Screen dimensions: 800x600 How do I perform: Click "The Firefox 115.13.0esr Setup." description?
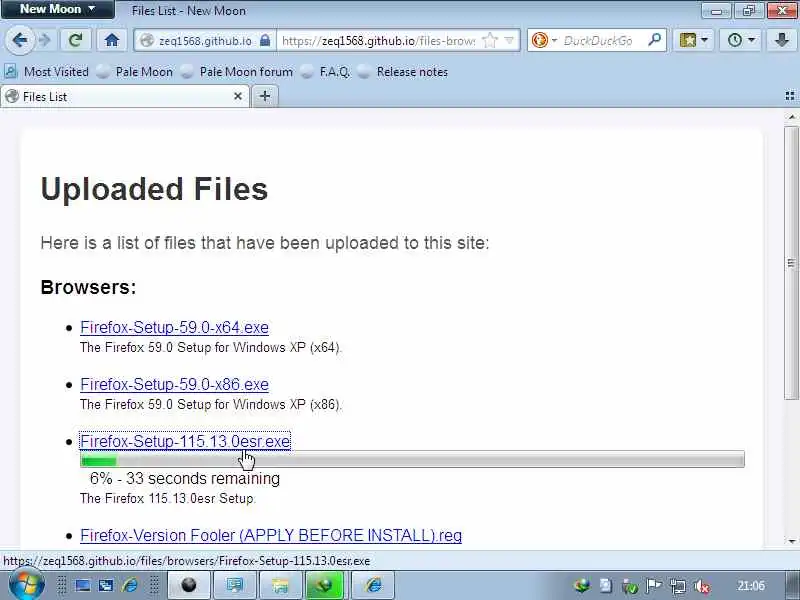pyautogui.click(x=168, y=498)
